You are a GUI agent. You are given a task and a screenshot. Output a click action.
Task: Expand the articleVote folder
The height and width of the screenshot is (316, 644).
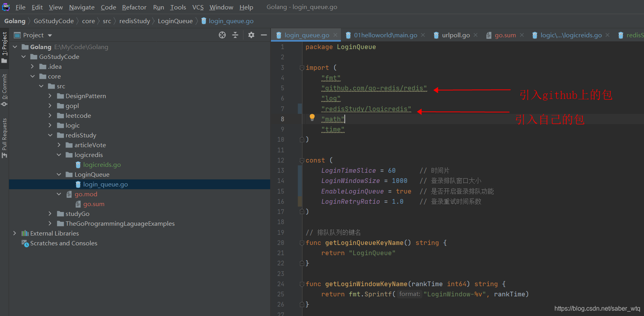[x=59, y=145]
